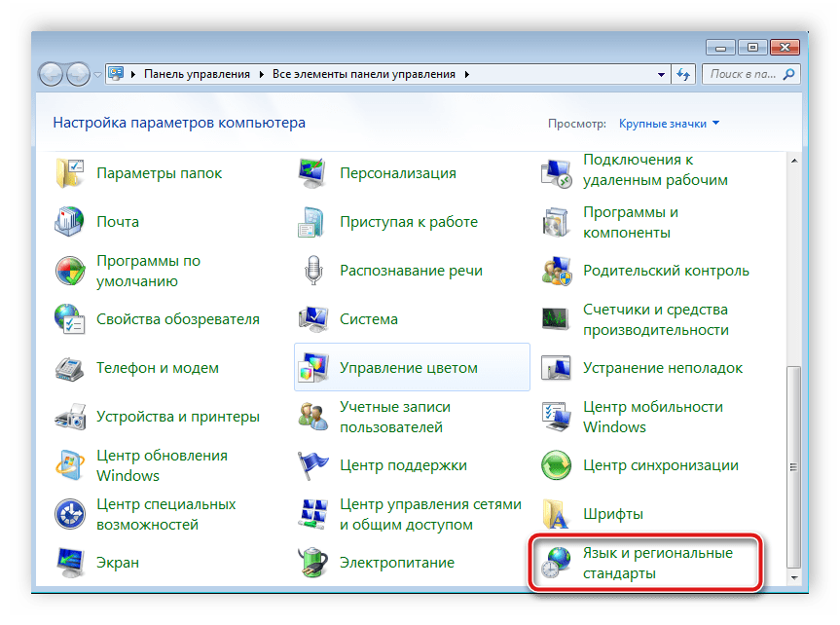
Task: Open the Почта mail icon
Action: (x=70, y=222)
